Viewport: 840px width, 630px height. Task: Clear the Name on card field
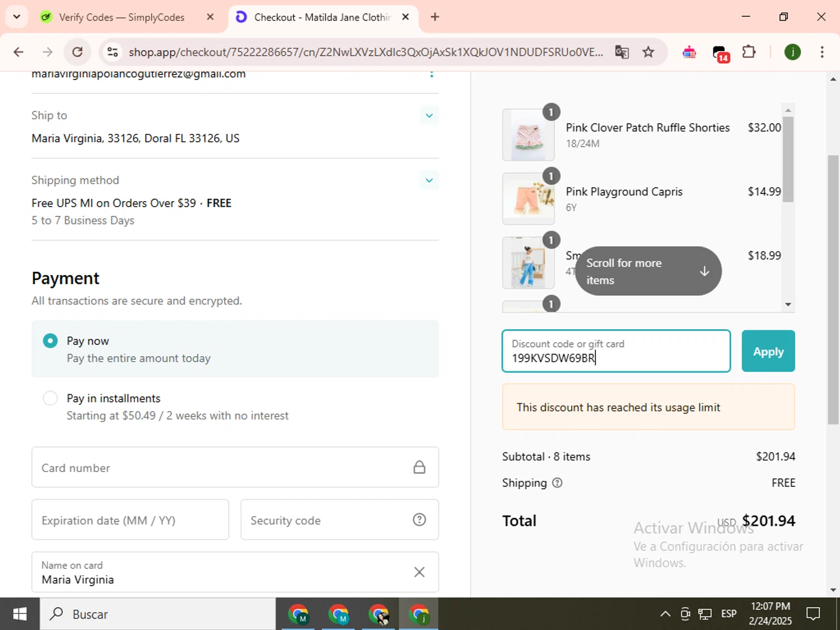[419, 572]
